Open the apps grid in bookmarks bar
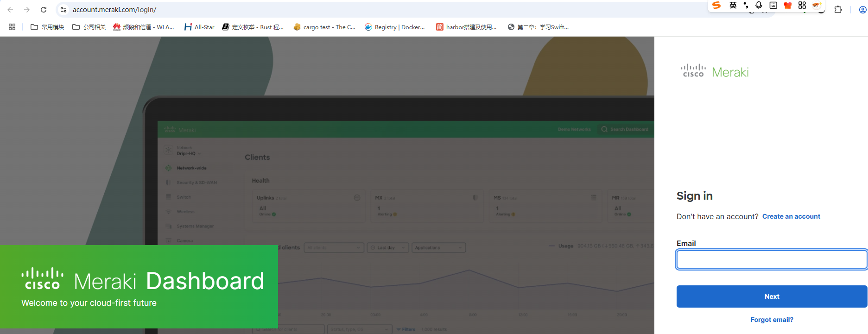The width and height of the screenshot is (868, 334). pos(12,27)
